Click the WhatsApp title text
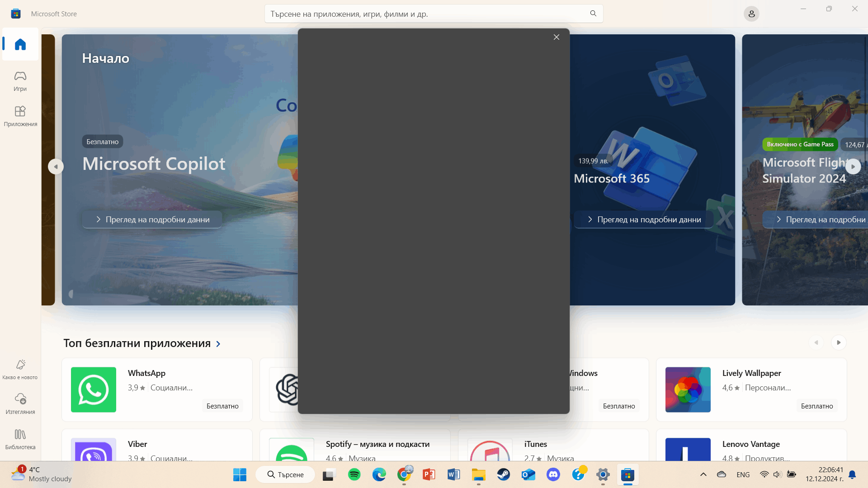Image resolution: width=868 pixels, height=488 pixels. pyautogui.click(x=146, y=373)
